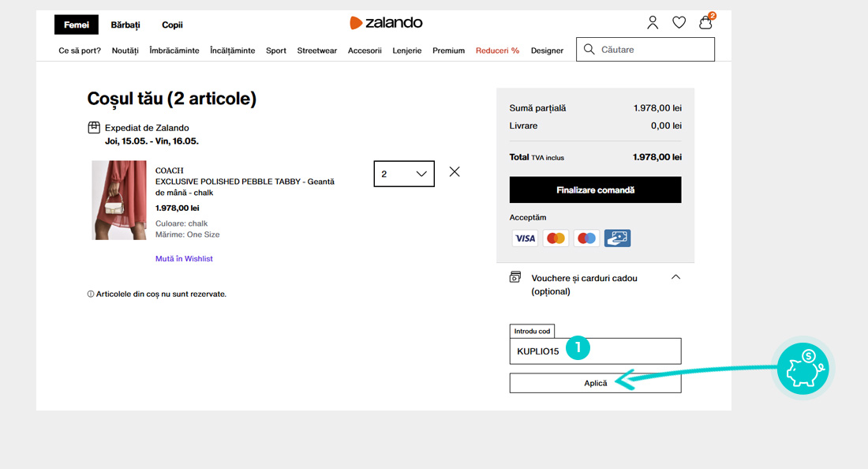Open the Încălțăminte menu
This screenshot has width=868, height=469.
coord(233,51)
